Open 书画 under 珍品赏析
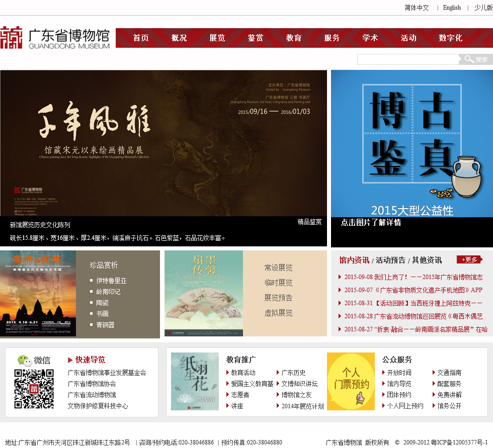Image resolution: width=493 pixels, height=448 pixels. click(102, 314)
